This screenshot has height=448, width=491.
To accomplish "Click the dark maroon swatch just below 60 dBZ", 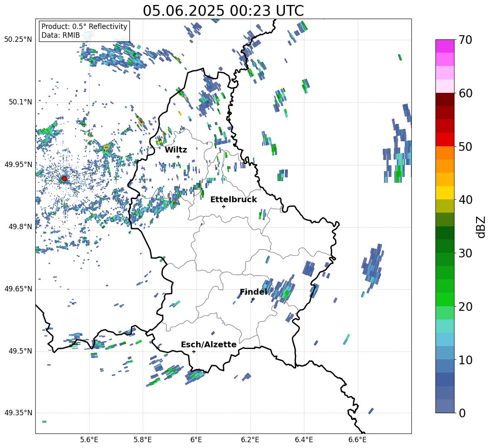I will coord(445,99).
